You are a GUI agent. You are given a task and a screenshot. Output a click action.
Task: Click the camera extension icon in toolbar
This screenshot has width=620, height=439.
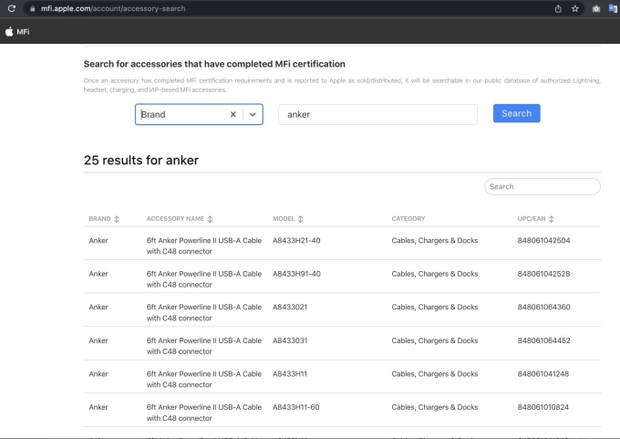pos(596,8)
